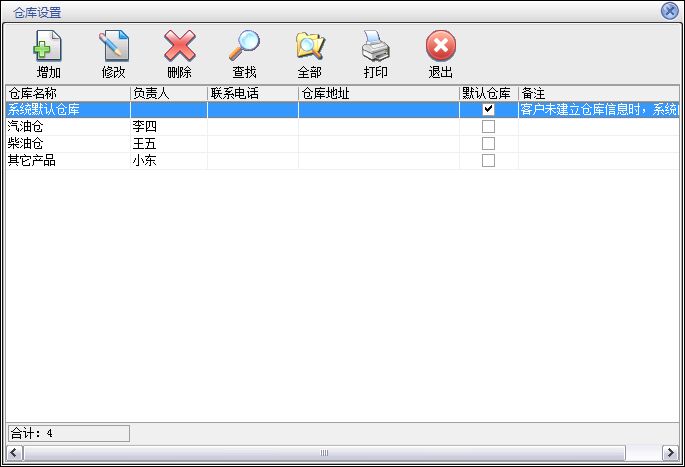Click the 仓库地址 column header
Screen dimensions: 685x467
click(378, 93)
